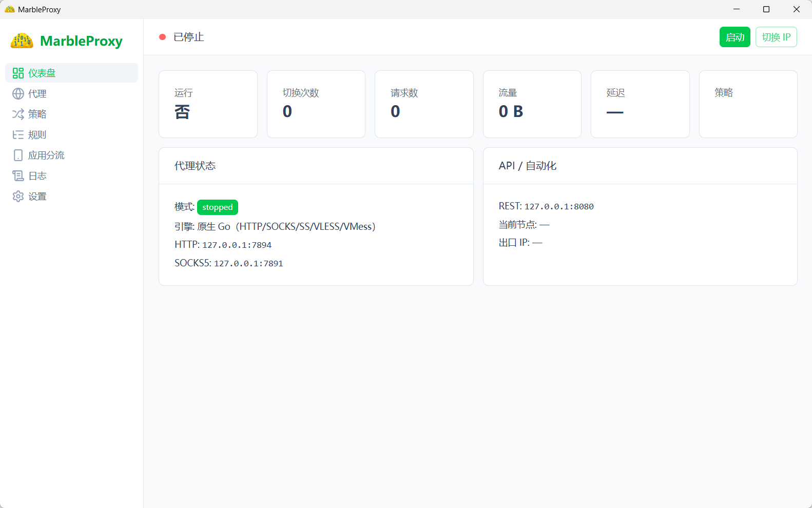Close the MarbleProxy window

[797, 9]
